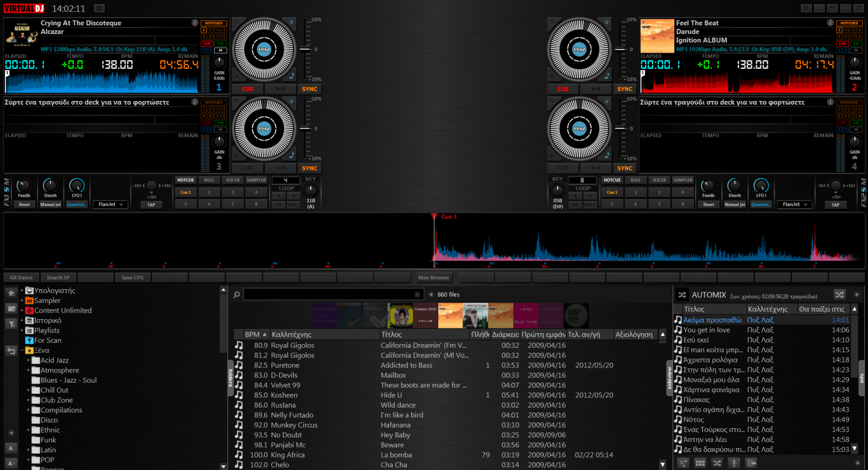Image resolution: width=868 pixels, height=470 pixels.
Task: Expand the Content Unlimited node
Action: 22,310
